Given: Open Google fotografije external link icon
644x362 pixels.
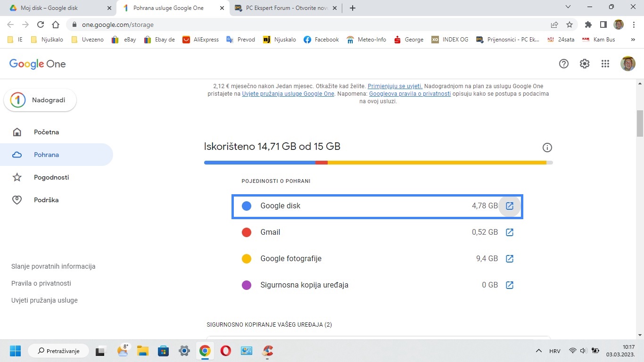Looking at the screenshot, I should tap(510, 259).
